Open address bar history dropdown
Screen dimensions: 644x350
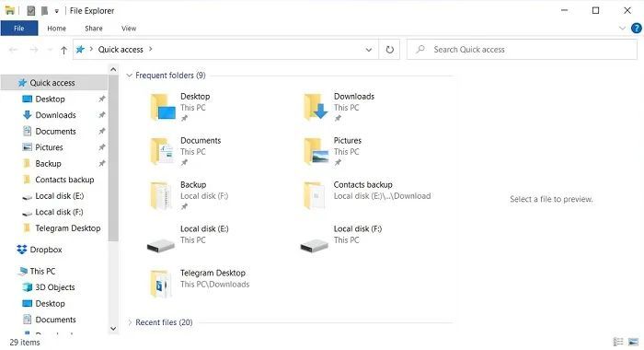point(368,50)
